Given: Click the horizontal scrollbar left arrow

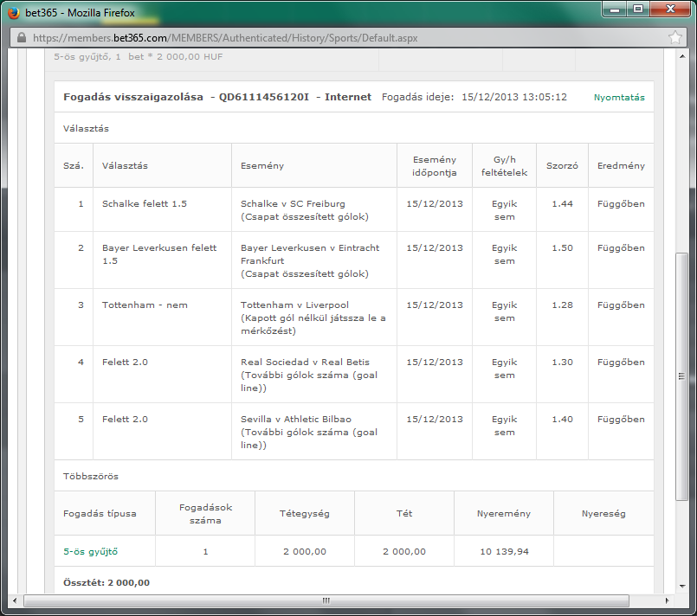Looking at the screenshot, I should (x=15, y=600).
